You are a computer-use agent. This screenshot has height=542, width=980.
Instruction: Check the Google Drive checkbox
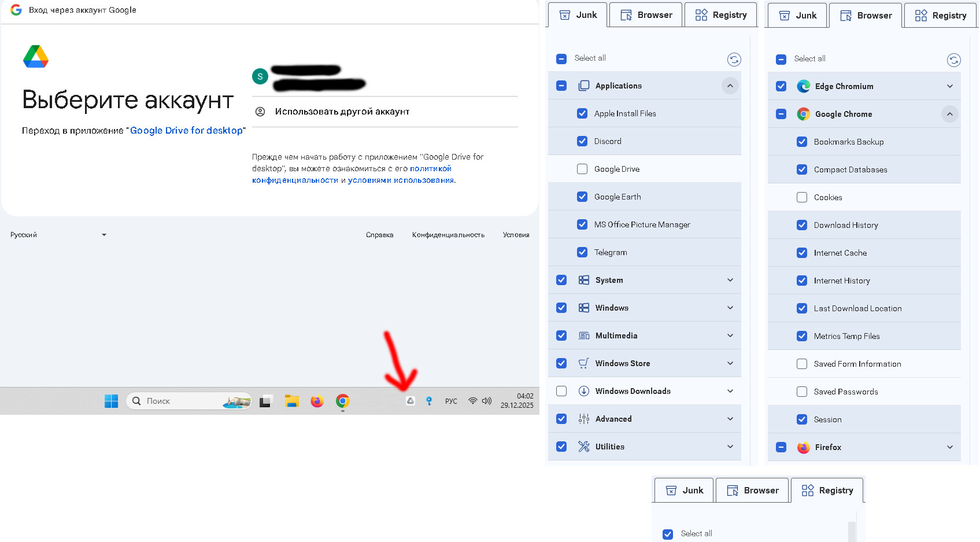582,169
